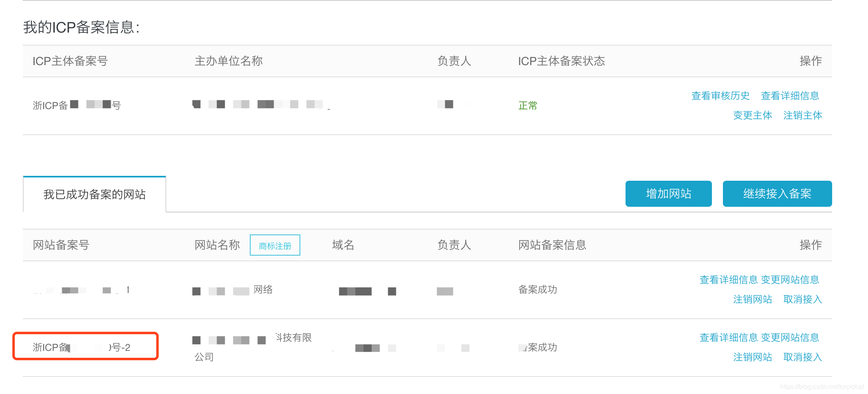
Task: Click 取消接入 for the 网络 website row
Action: pos(802,299)
